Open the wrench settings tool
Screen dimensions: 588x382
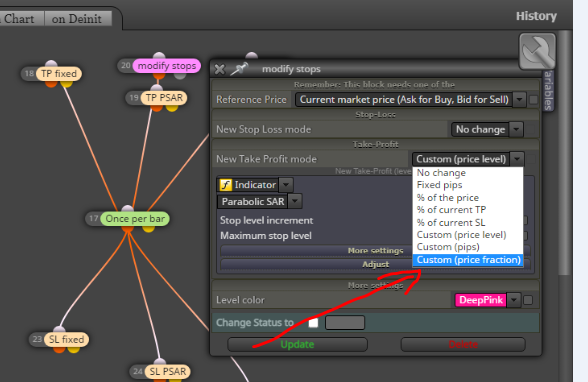(x=537, y=51)
